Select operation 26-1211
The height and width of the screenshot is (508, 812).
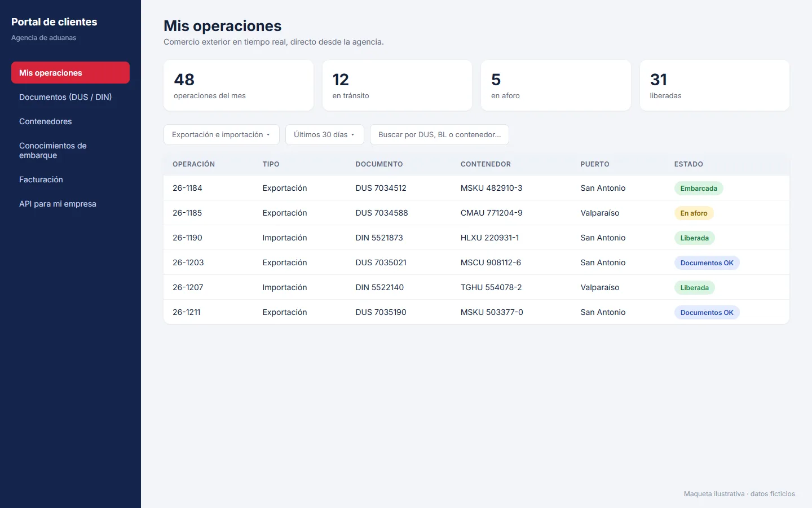point(186,312)
